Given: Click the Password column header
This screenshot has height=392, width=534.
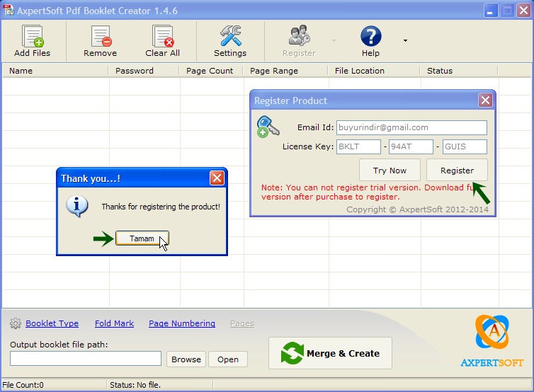Looking at the screenshot, I should pos(144,71).
